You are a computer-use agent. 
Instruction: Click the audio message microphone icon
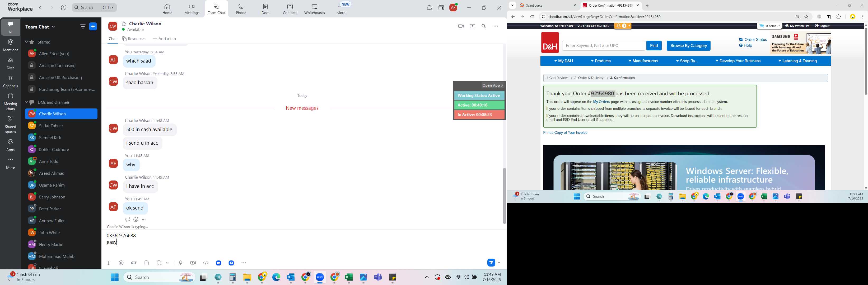(x=180, y=263)
